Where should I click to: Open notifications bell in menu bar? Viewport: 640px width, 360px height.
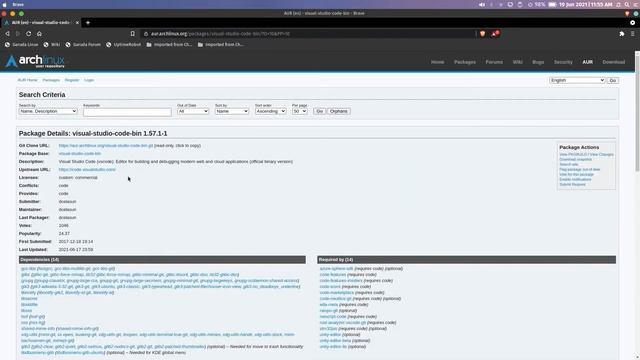point(618,4)
